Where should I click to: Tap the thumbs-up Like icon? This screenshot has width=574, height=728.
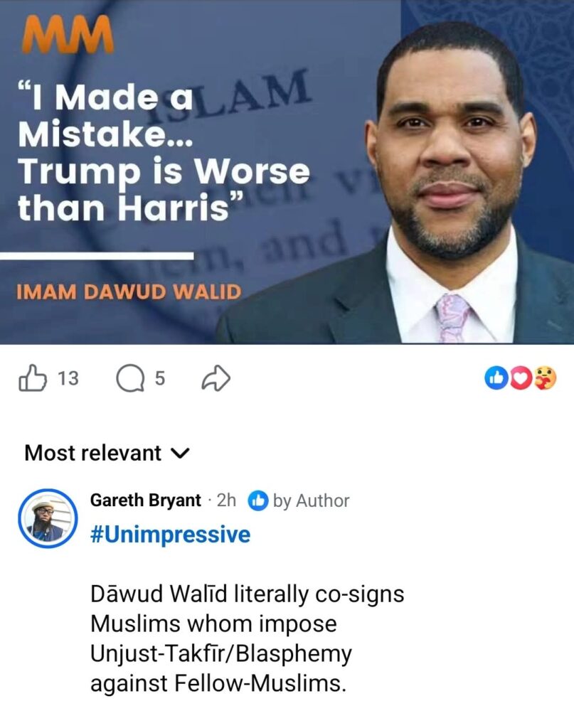[x=33, y=378]
